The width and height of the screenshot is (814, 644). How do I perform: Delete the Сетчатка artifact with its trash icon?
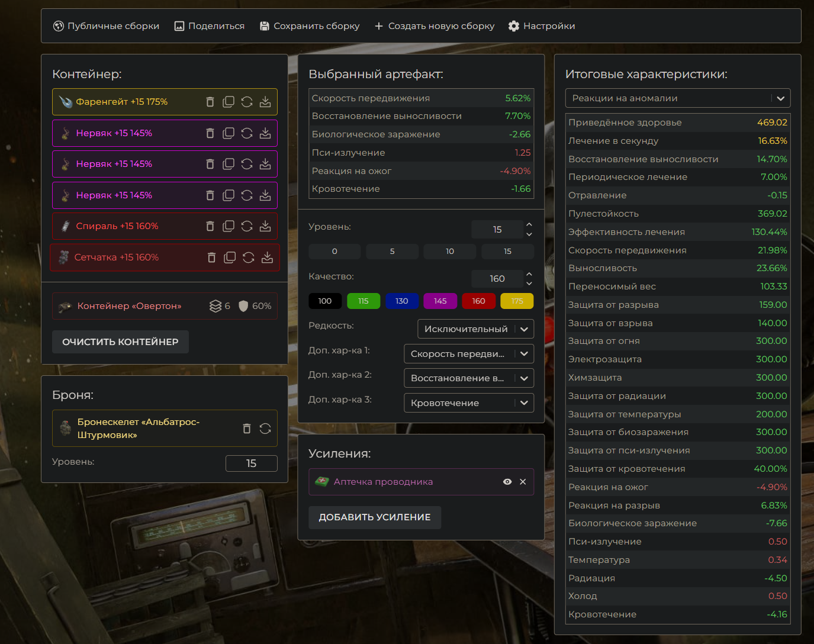click(212, 257)
